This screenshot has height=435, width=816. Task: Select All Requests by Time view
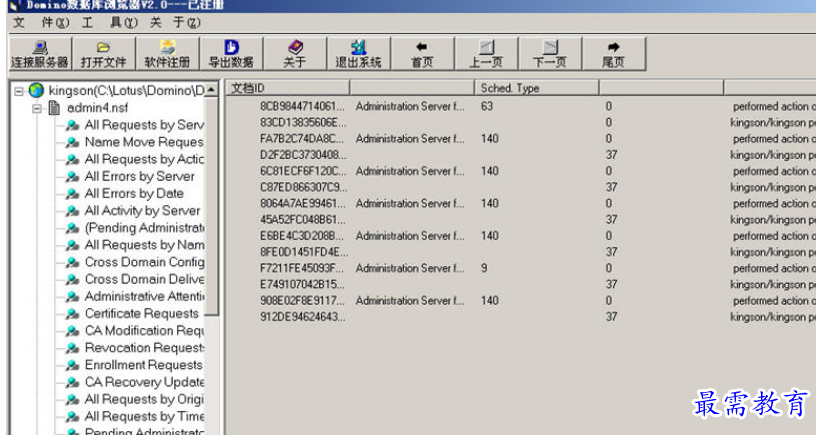tap(144, 416)
